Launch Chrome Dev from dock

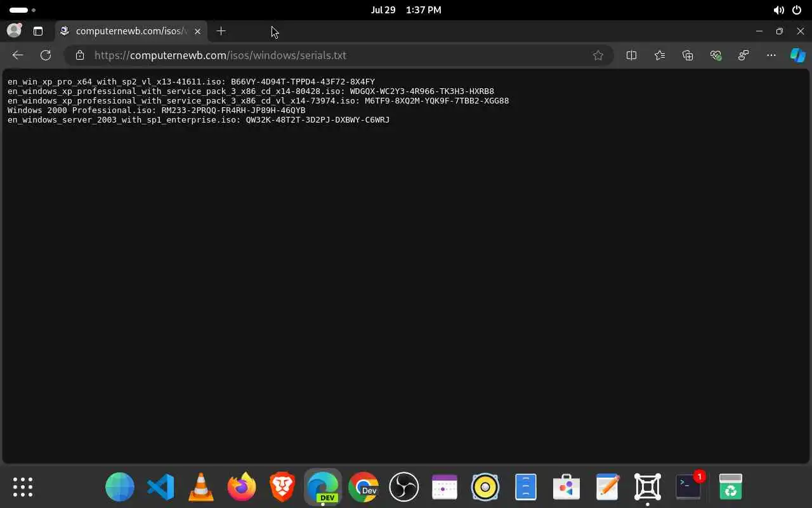point(363,487)
